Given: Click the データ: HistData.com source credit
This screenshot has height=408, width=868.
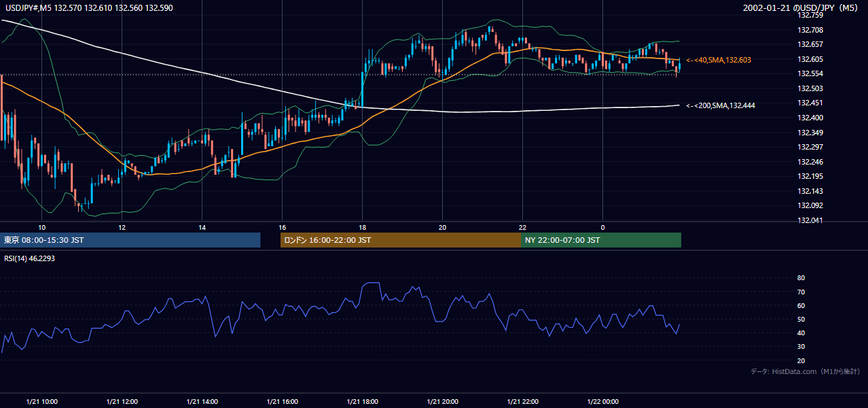Looking at the screenshot, I should 806,371.
